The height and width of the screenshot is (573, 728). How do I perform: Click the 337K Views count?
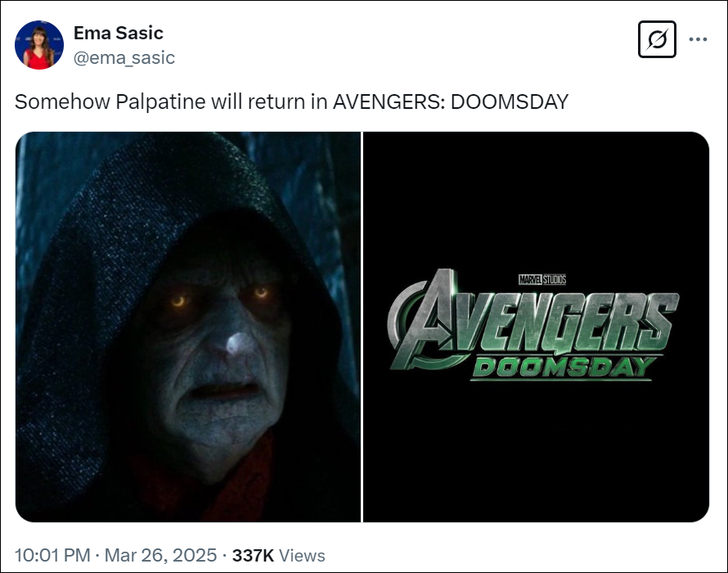point(279,555)
